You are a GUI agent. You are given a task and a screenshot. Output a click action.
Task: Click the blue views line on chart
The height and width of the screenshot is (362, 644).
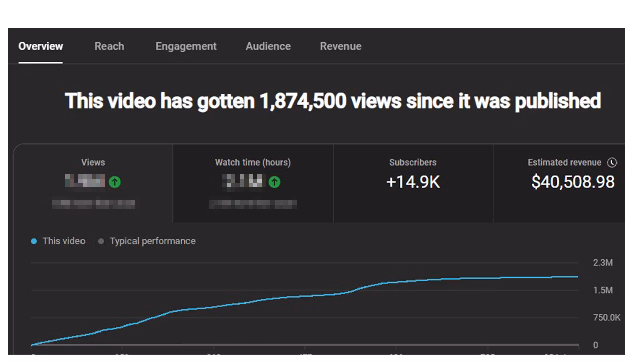(x=302, y=296)
